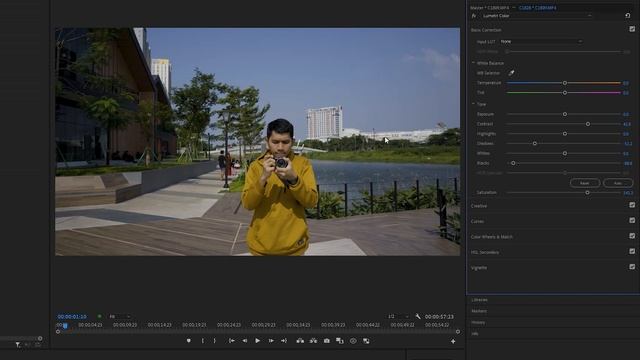
Task: Click the Auto tone button
Action: tap(618, 183)
